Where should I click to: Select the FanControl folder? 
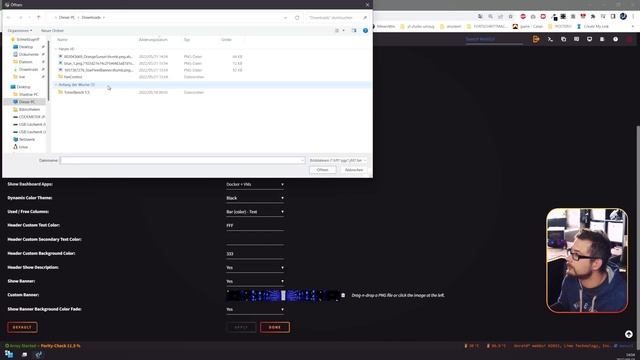pos(70,77)
